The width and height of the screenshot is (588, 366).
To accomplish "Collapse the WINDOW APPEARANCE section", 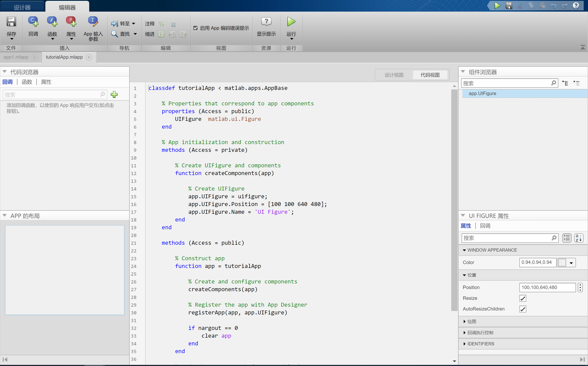I will 464,250.
